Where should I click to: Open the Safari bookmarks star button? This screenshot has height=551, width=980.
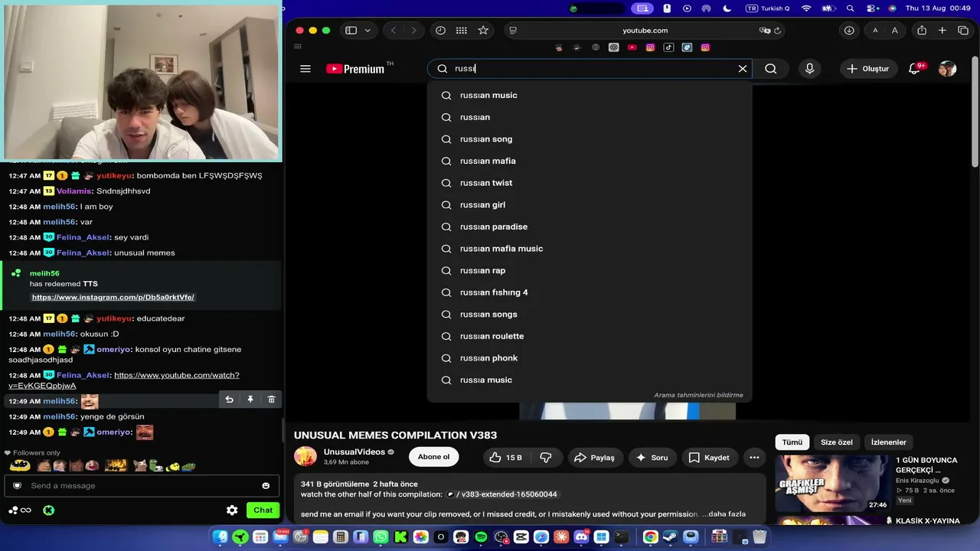coord(483,31)
